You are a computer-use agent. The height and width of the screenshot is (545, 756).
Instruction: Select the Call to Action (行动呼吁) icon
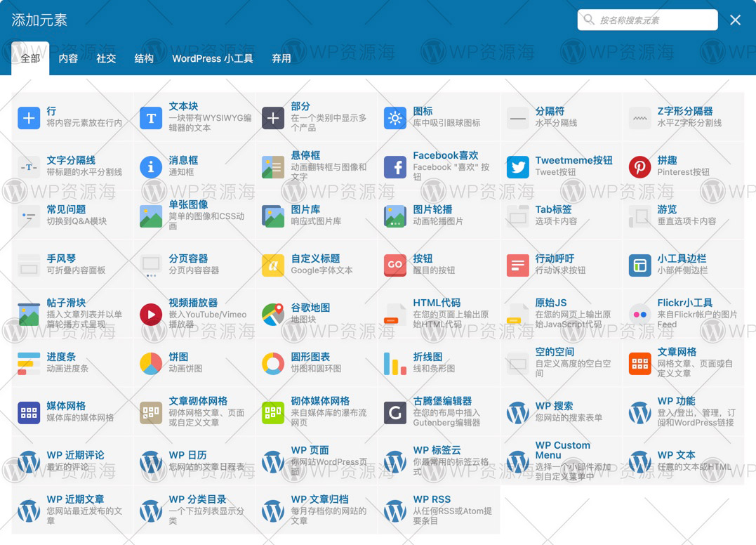click(x=518, y=265)
